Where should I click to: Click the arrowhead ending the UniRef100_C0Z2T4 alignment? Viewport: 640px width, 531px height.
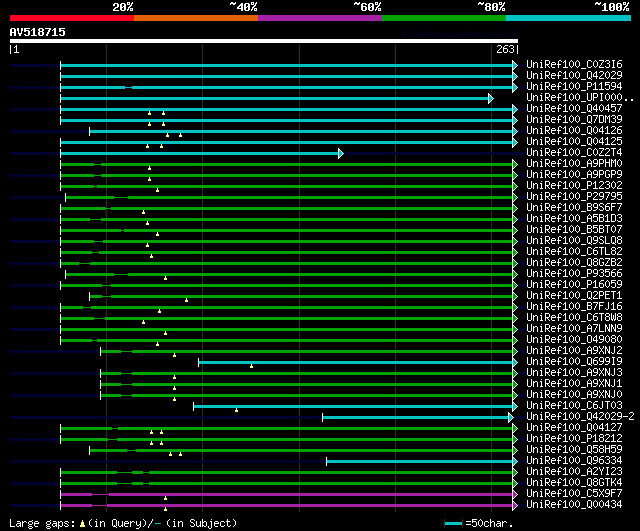tap(341, 153)
